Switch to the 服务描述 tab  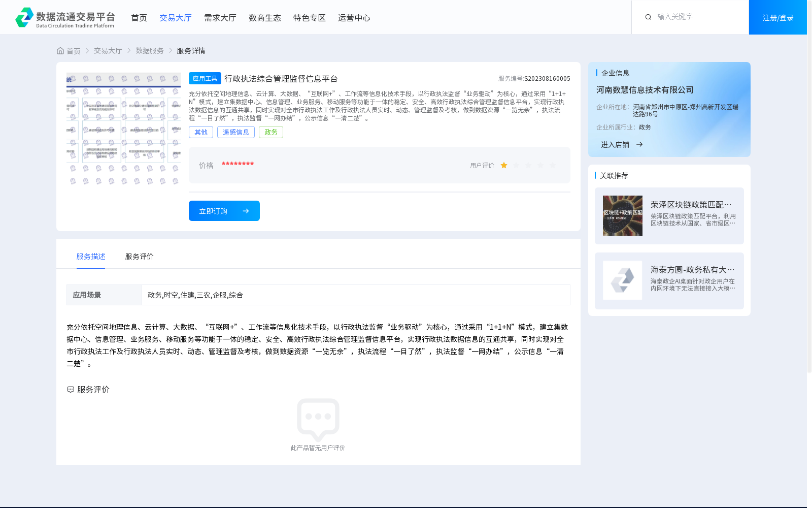click(x=91, y=257)
